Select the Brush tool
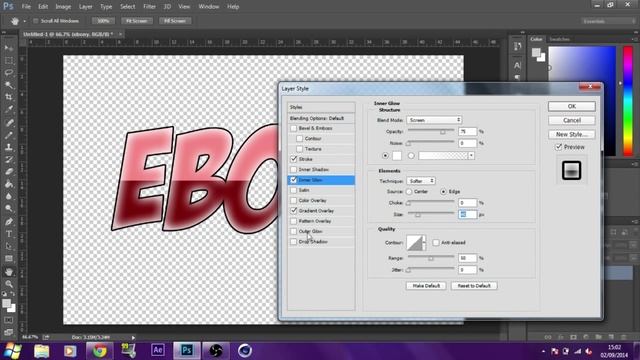The height and width of the screenshot is (360, 640). pyautogui.click(x=9, y=135)
